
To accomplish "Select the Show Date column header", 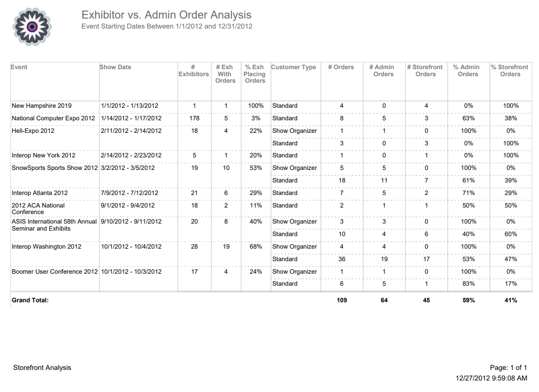I will coord(115,67).
